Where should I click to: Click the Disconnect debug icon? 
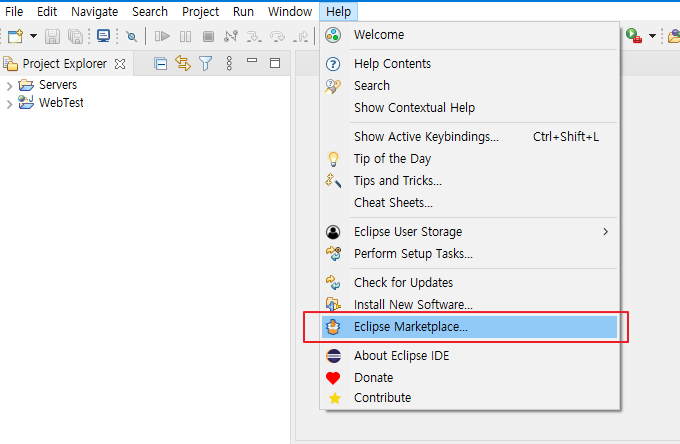[231, 36]
